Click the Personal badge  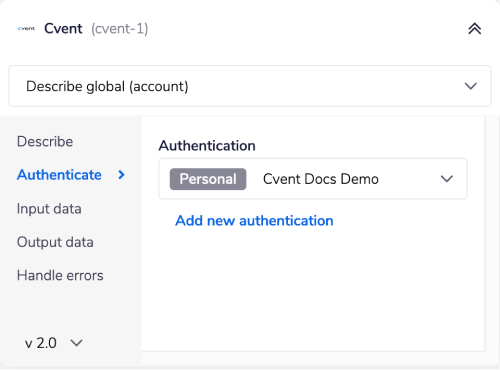[x=208, y=179]
